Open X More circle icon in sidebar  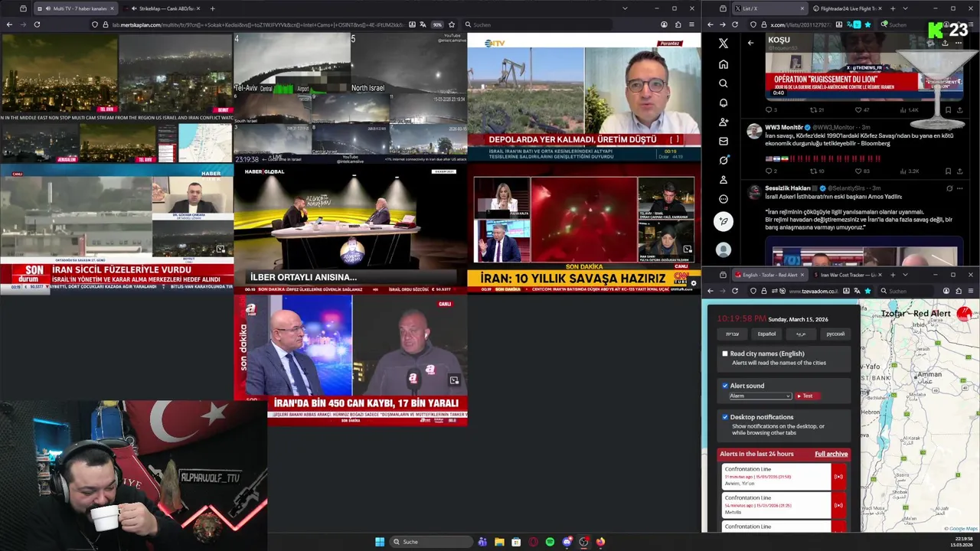[724, 199]
